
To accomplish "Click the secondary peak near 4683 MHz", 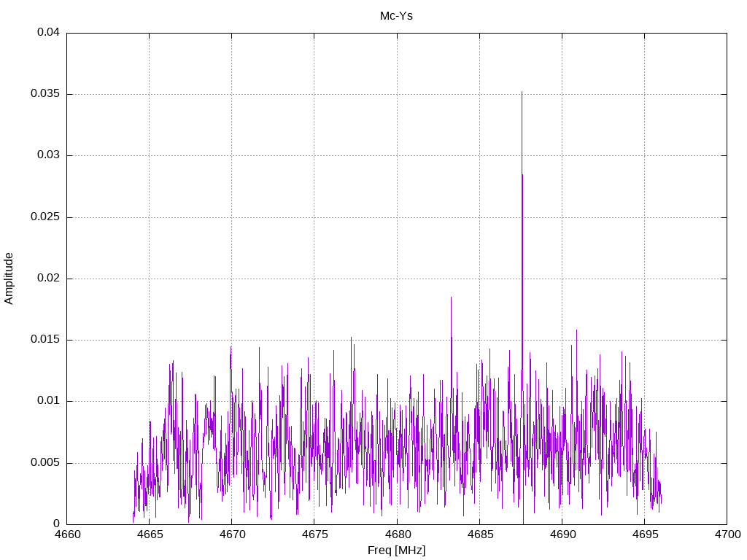I will [451, 298].
